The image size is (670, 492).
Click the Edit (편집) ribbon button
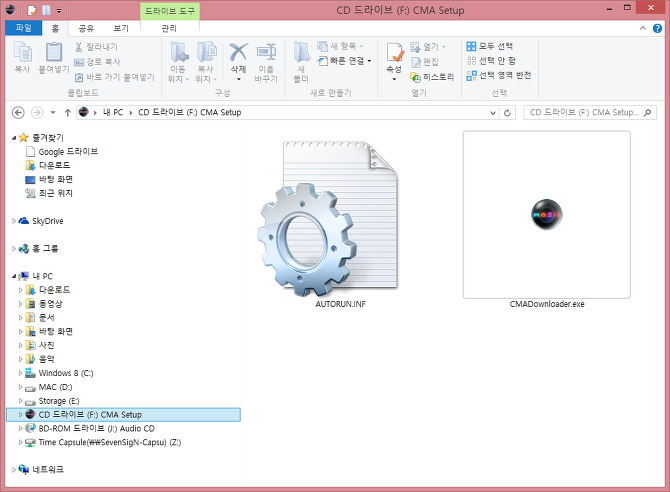[x=425, y=62]
